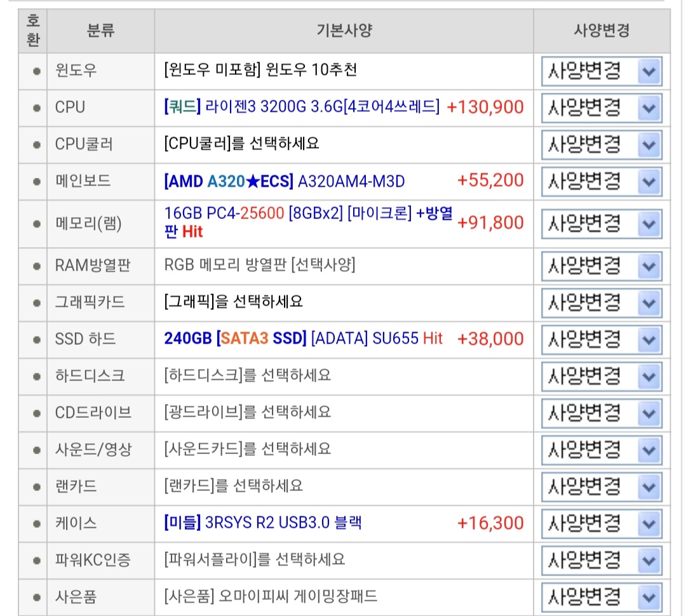This screenshot has height=616, width=686.
Task: Open 사양변경 dropdown for 메인보드 row
Action: pos(602,182)
